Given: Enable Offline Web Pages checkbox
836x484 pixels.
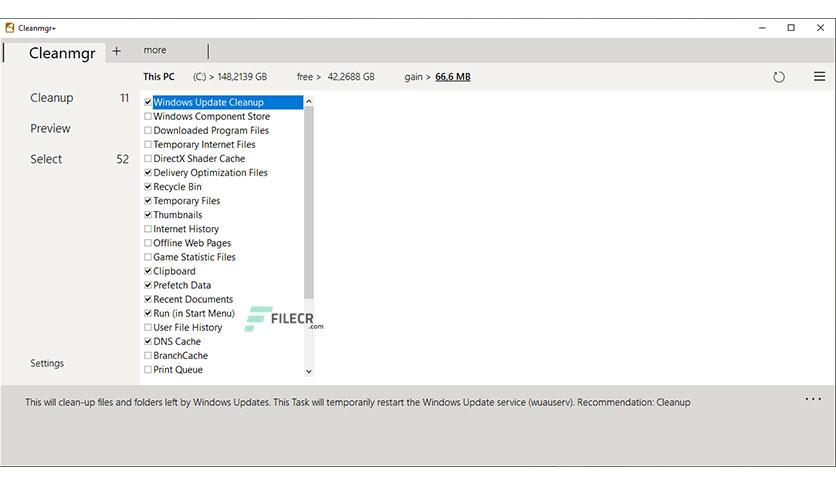Looking at the screenshot, I should tap(148, 243).
